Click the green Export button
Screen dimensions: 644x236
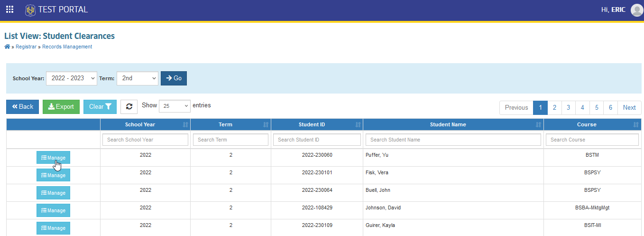tap(61, 107)
